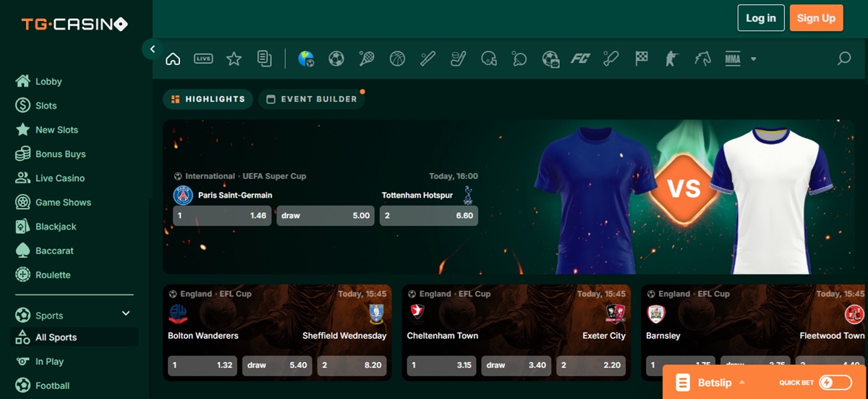Click the Bolton Wanderers team crest

178,314
